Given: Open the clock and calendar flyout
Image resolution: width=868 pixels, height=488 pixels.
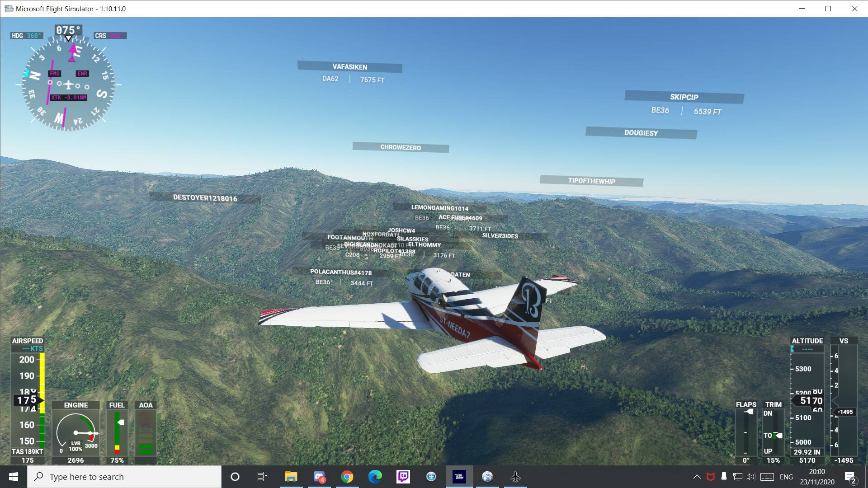Looking at the screenshot, I should (817, 477).
